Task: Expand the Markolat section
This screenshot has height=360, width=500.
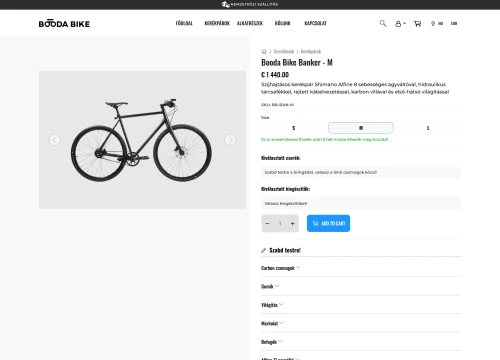Action: pos(361,323)
